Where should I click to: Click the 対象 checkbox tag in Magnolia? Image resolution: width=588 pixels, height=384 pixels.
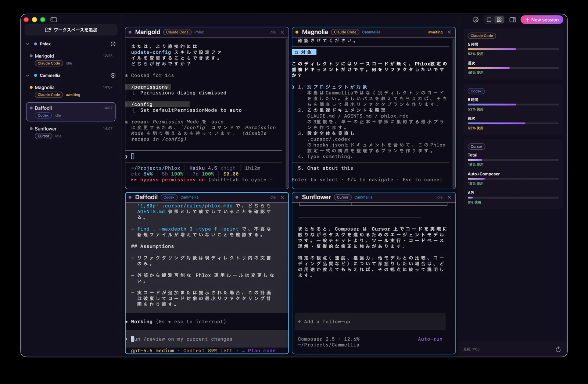click(304, 52)
